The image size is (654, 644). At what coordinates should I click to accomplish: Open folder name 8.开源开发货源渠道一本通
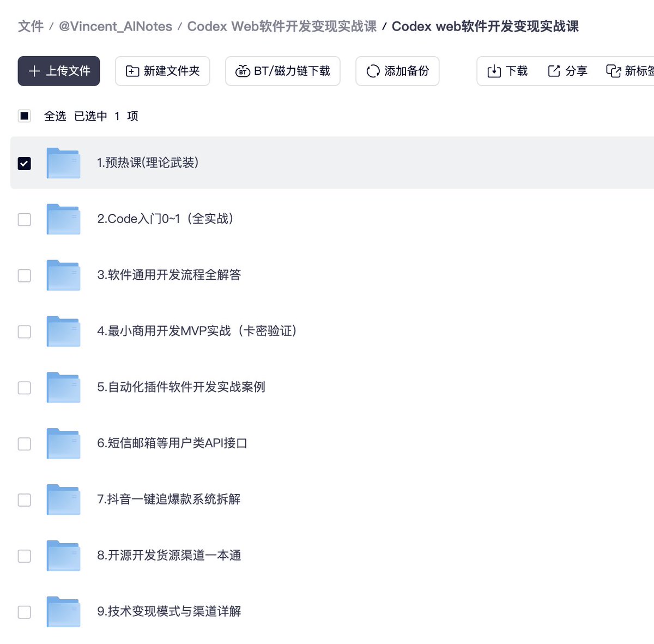(169, 556)
